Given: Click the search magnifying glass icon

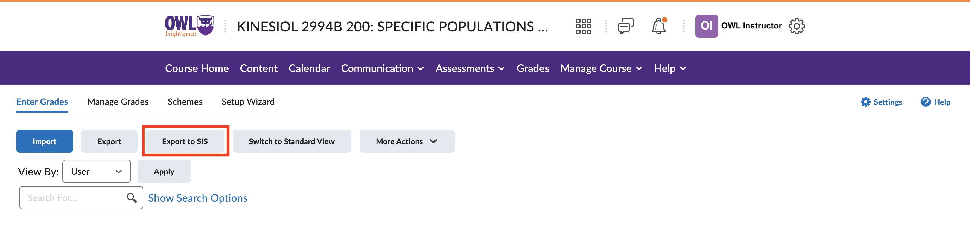Looking at the screenshot, I should tap(132, 198).
